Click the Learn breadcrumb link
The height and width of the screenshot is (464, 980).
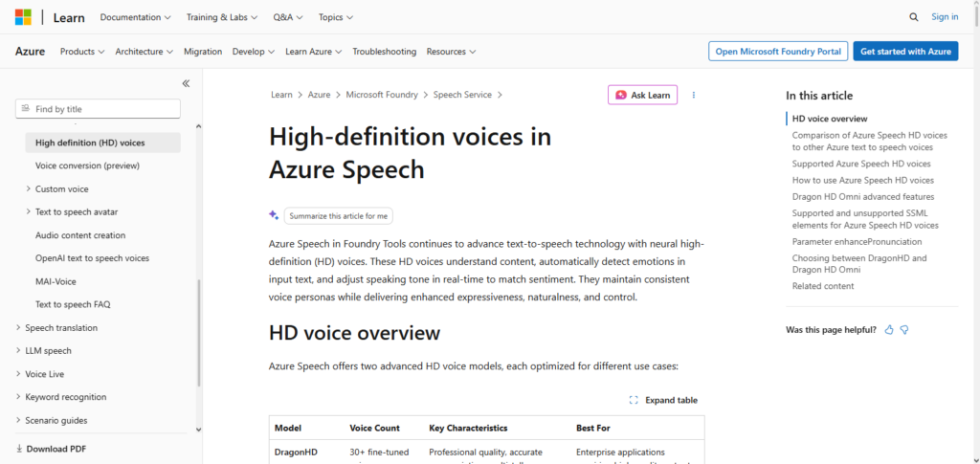[x=281, y=95]
